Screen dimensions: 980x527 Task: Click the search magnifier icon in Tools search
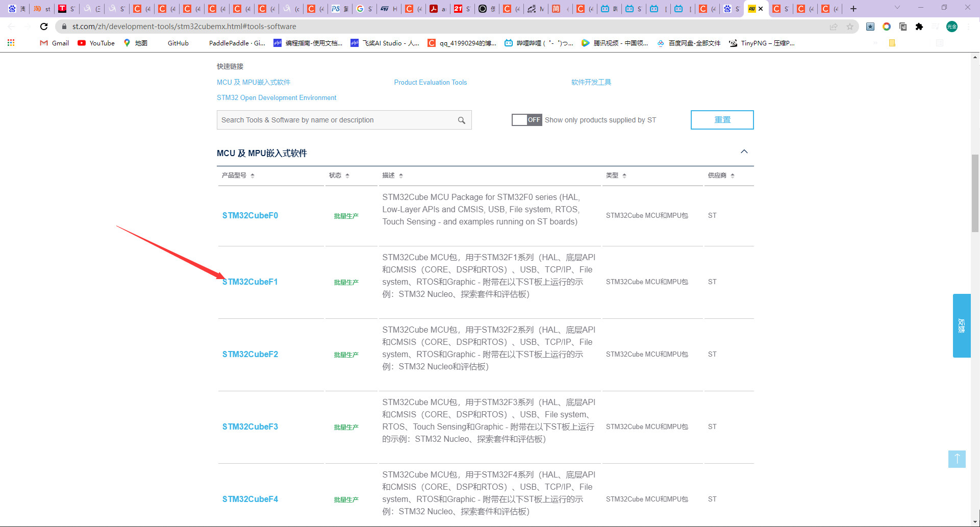click(x=461, y=120)
